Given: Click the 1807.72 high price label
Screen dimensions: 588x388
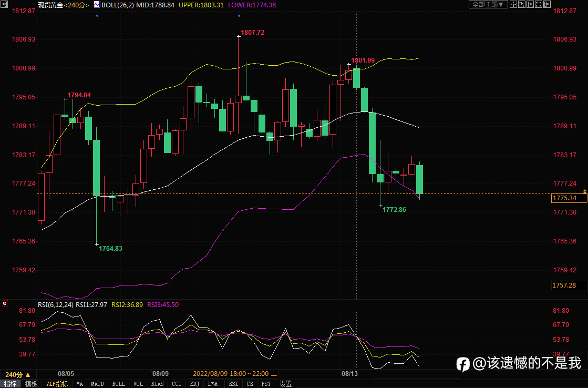Looking at the screenshot, I should (x=252, y=33).
